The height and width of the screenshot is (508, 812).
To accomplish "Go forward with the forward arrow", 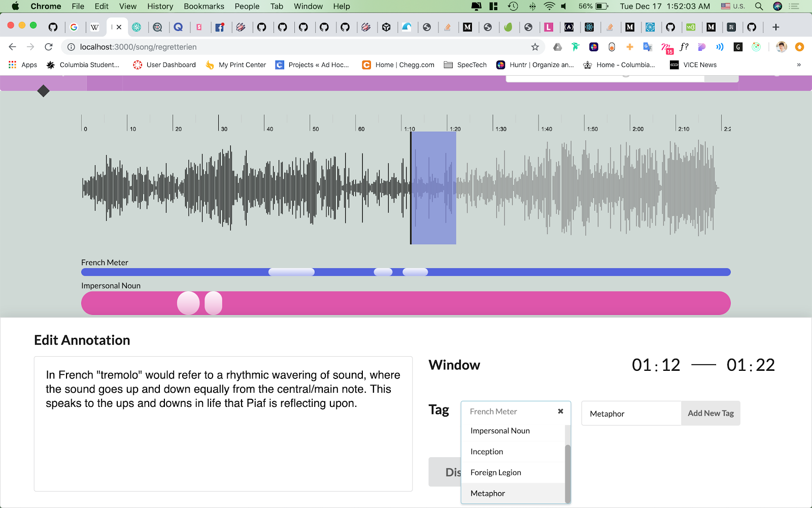I will click(30, 47).
